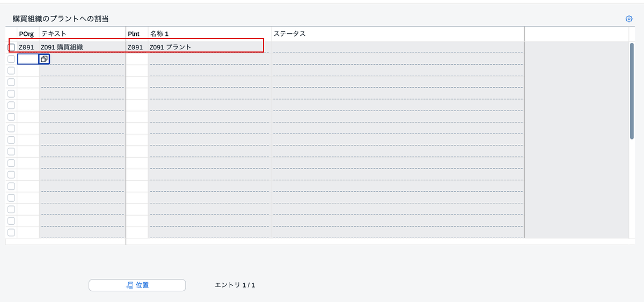644x302 pixels.
Task: Open table settings gear icon
Action: click(629, 19)
